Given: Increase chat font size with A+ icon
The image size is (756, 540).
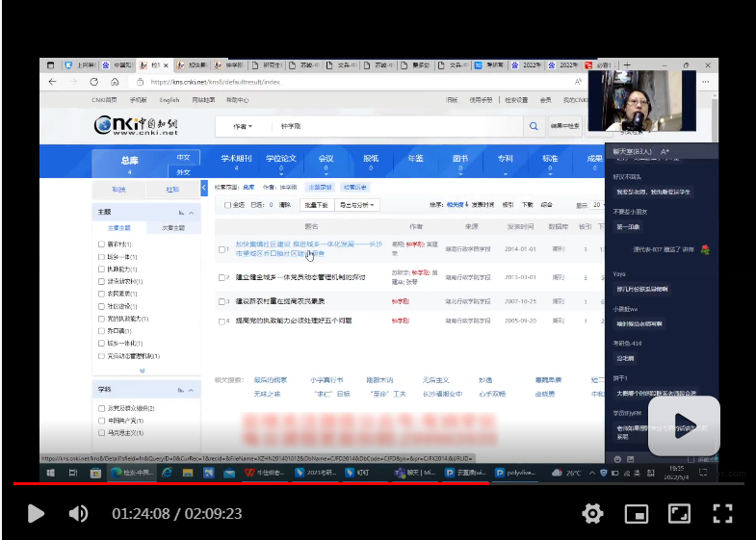Looking at the screenshot, I should (x=665, y=152).
